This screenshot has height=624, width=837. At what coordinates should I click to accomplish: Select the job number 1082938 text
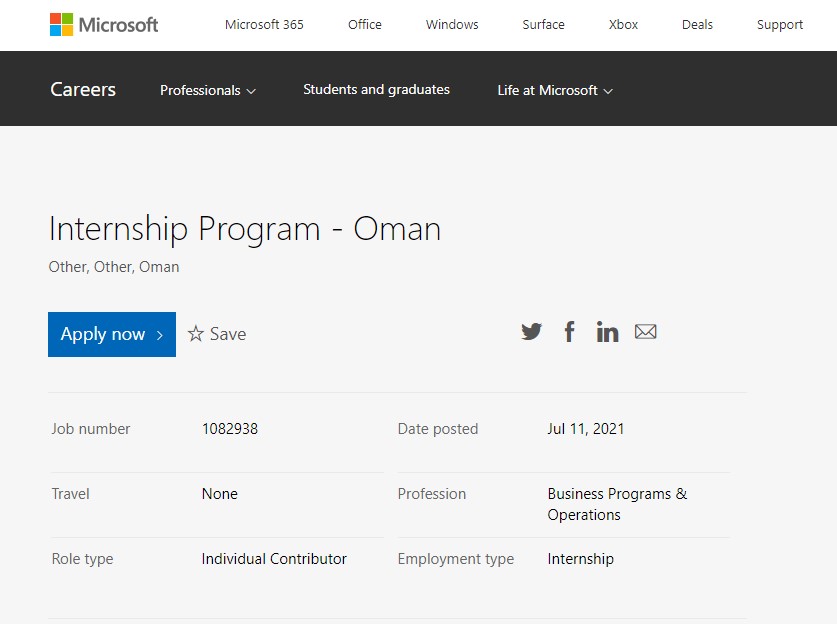pyautogui.click(x=230, y=429)
